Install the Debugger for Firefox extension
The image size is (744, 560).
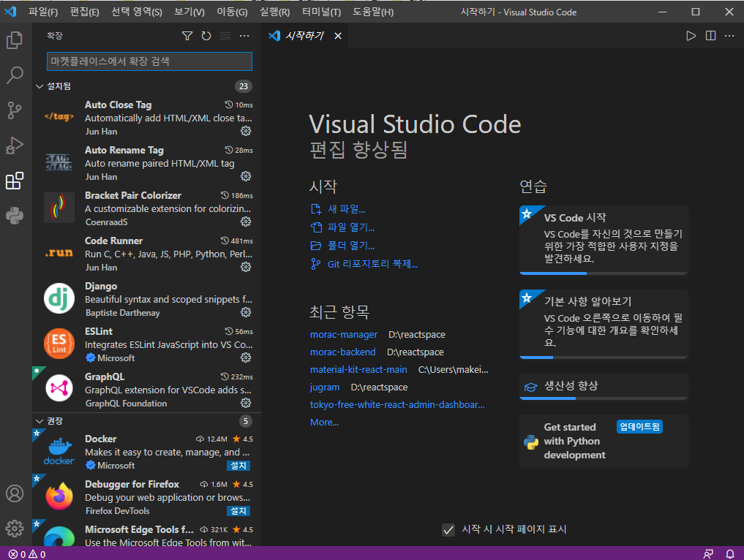[238, 511]
